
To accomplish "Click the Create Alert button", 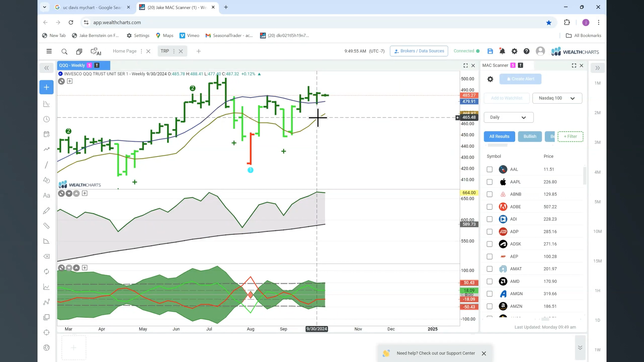I will click(x=520, y=79).
